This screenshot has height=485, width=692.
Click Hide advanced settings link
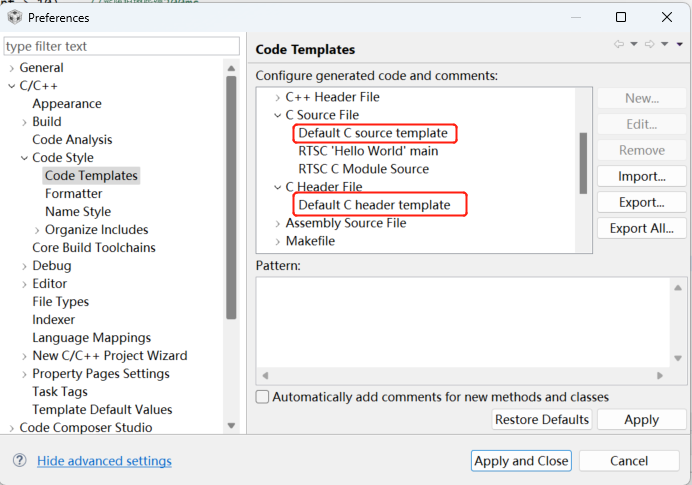point(104,461)
